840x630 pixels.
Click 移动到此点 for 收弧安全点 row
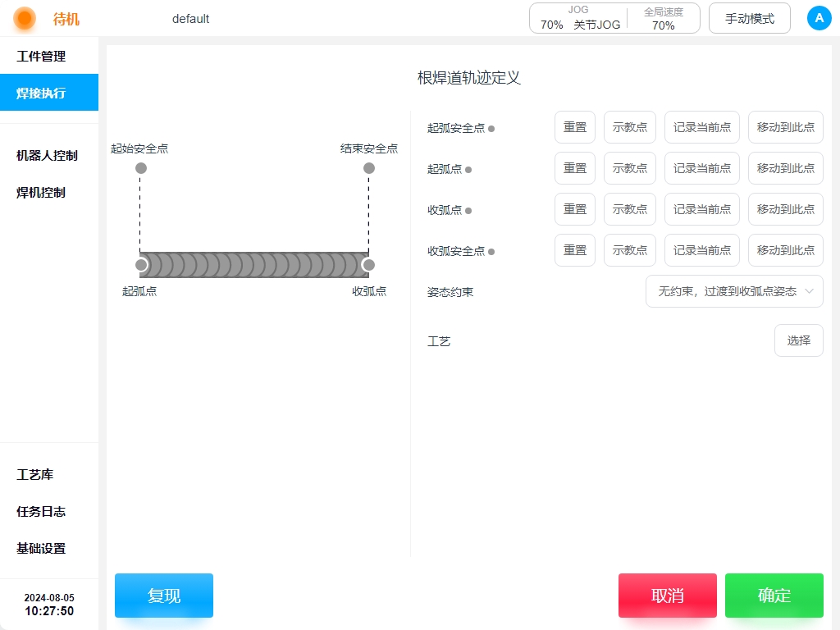click(x=785, y=250)
